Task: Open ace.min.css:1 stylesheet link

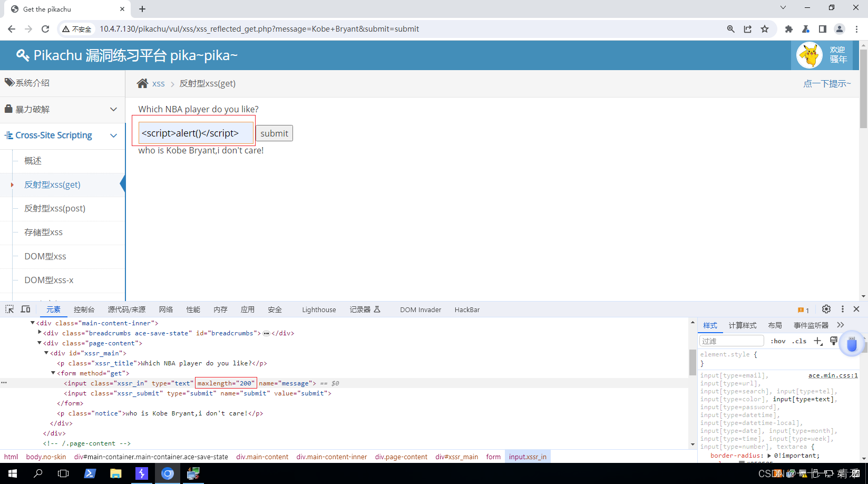Action: click(833, 375)
